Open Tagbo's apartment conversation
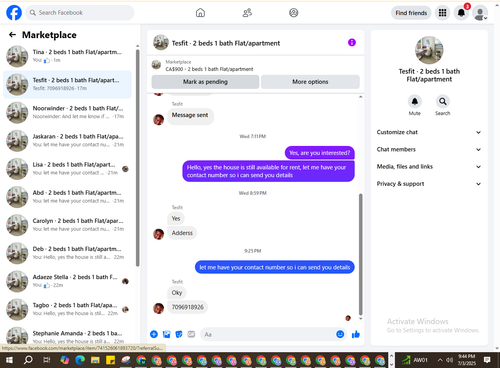This screenshot has width=500, height=368. point(68,309)
